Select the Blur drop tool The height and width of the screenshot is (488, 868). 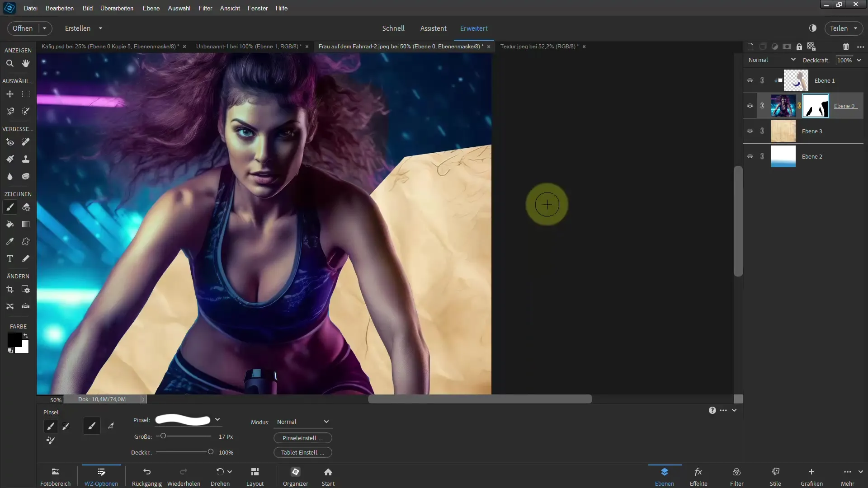point(9,176)
